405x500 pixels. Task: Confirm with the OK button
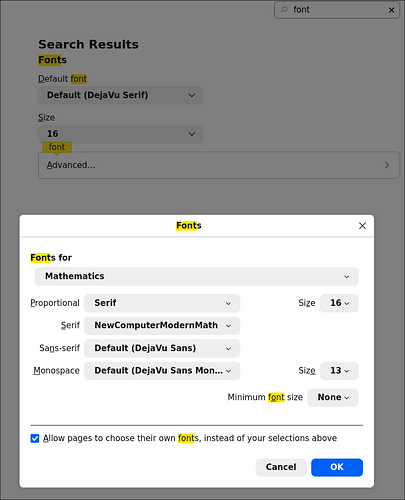click(337, 467)
